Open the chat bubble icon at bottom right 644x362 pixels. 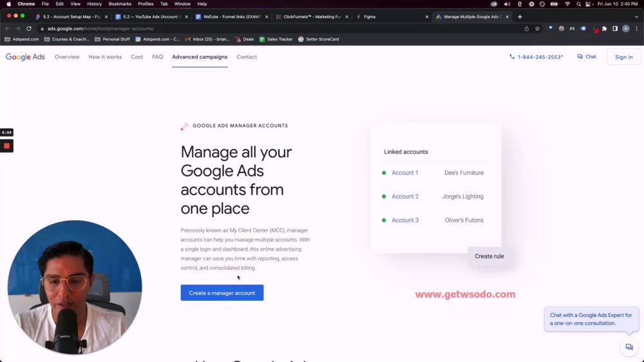coord(629,347)
